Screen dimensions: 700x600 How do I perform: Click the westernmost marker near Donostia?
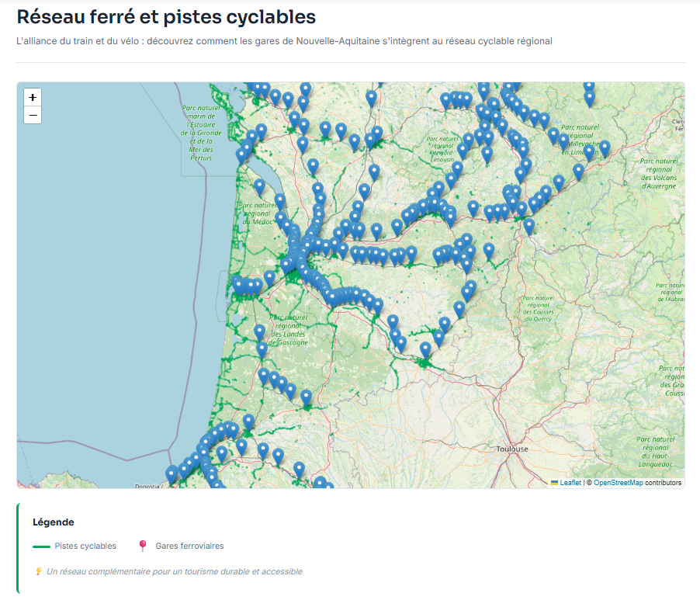coord(172,473)
